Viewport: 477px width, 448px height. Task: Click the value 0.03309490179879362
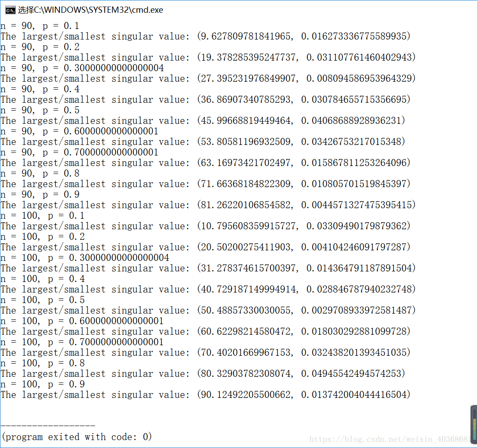[x=356, y=226]
